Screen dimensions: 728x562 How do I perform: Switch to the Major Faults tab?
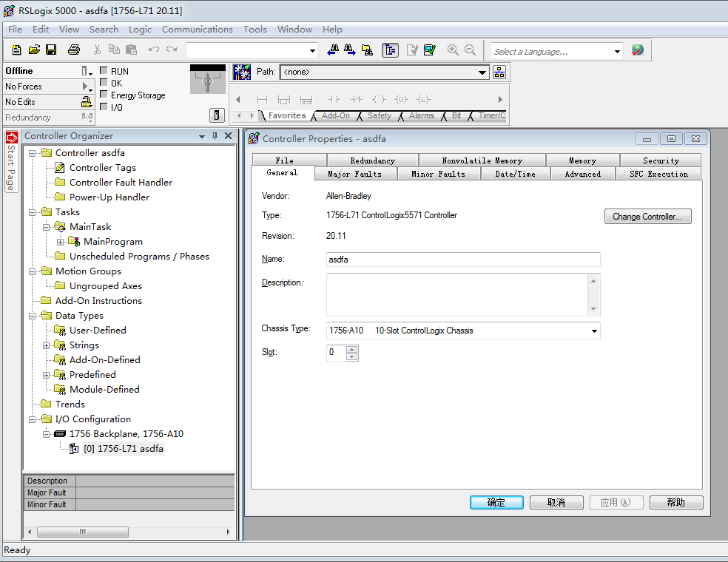coord(355,174)
